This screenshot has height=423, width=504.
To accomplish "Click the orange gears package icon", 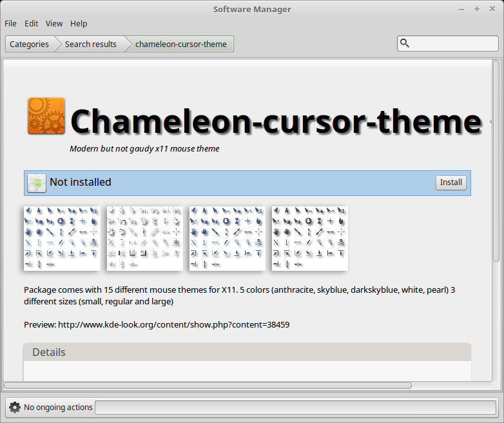I will point(46,116).
